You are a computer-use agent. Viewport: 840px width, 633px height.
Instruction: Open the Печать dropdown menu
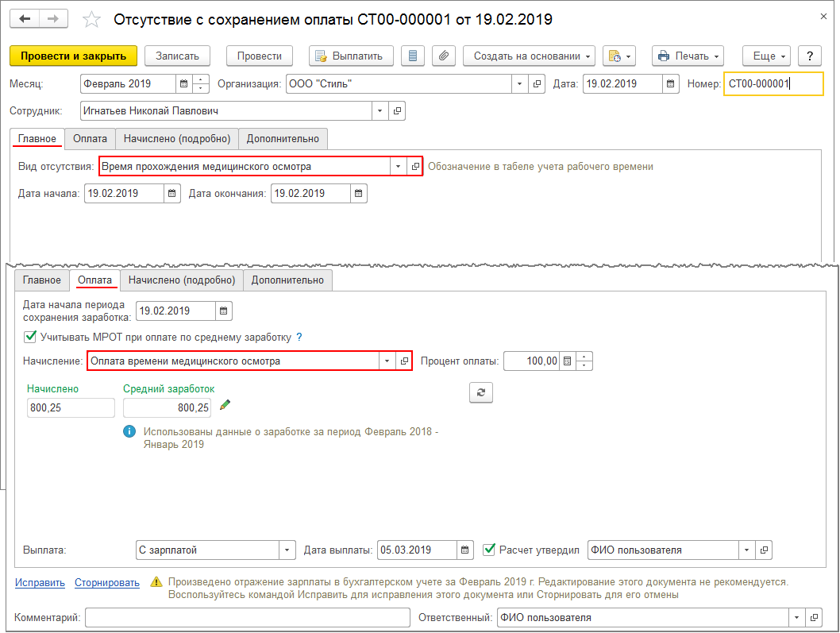[688, 56]
